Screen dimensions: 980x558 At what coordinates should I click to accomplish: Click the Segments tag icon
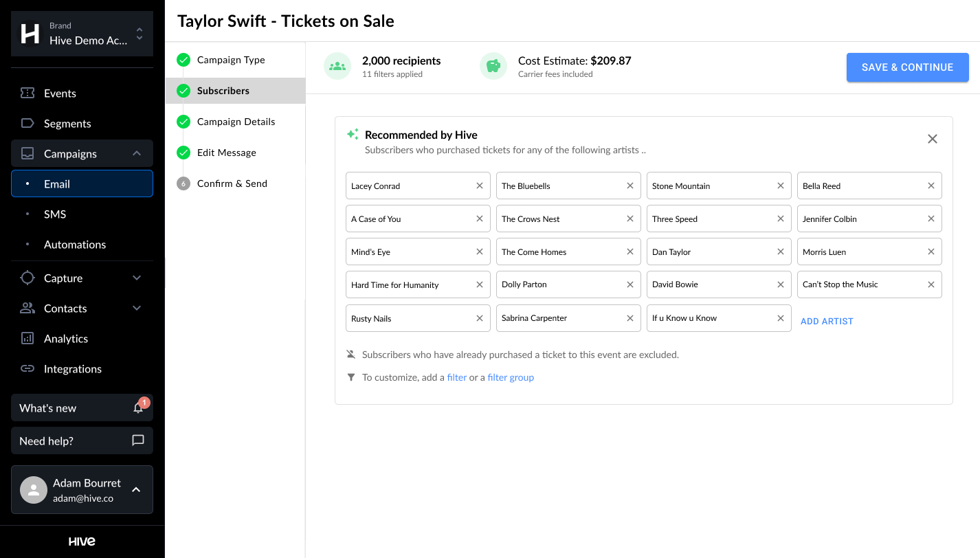coord(27,123)
